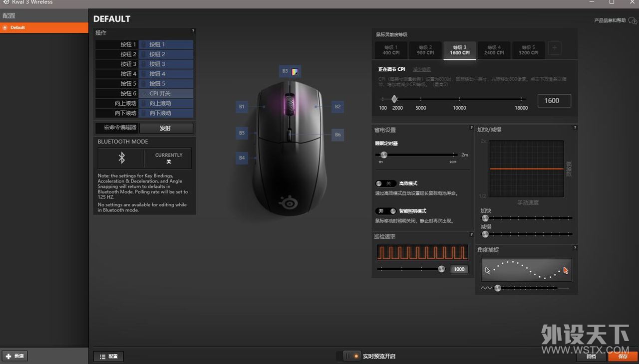Click the 产品信息和帮助 link
Image resolution: width=639 pixels, height=364 pixels.
tap(610, 20)
